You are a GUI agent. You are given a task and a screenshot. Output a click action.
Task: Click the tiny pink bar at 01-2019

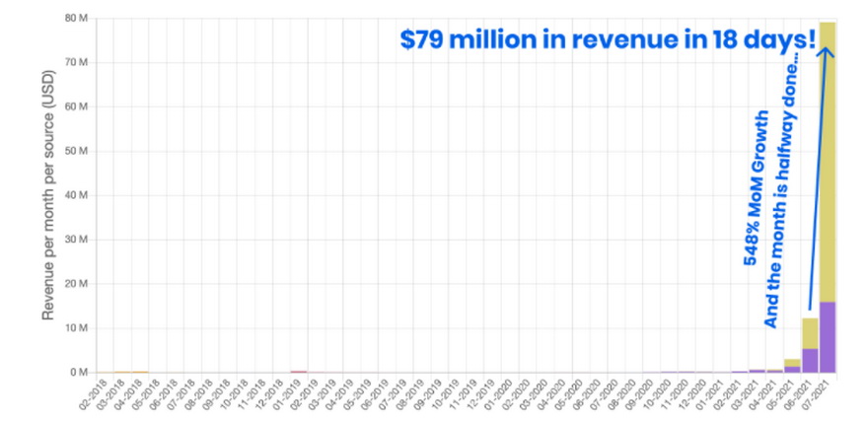pos(298,372)
